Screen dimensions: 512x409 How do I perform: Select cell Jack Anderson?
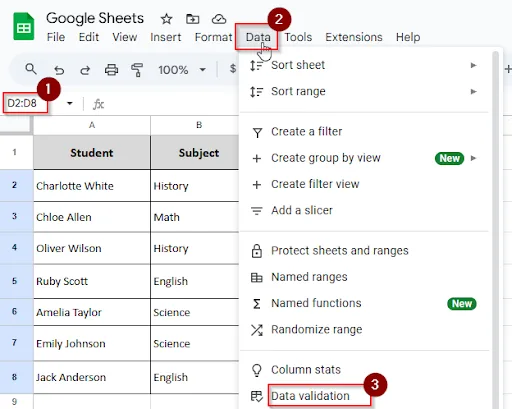point(92,377)
